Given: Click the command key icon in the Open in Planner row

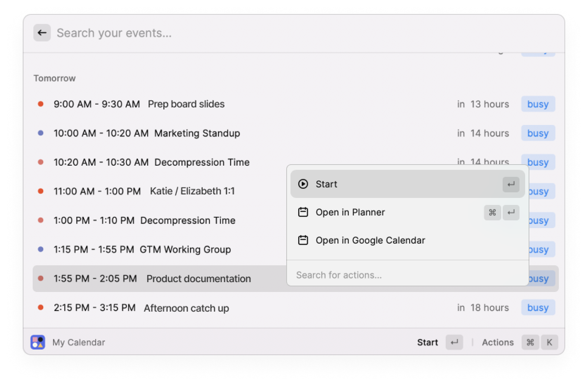Looking at the screenshot, I should coord(492,212).
